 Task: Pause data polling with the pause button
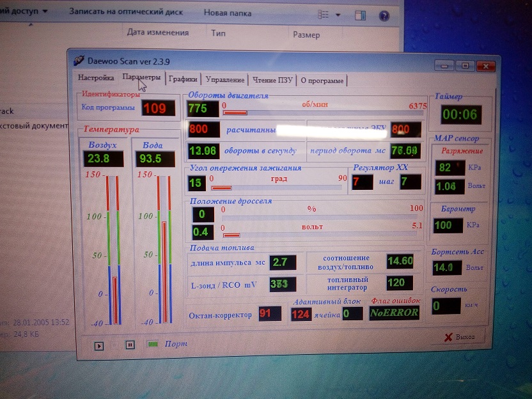130,345
